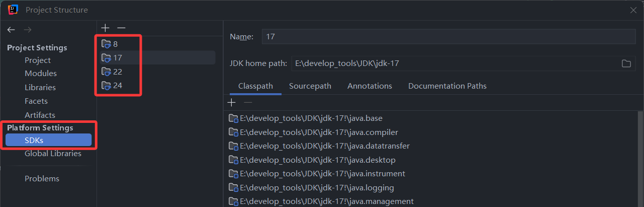Open the Global Libraries section
644x207 pixels.
coord(53,154)
